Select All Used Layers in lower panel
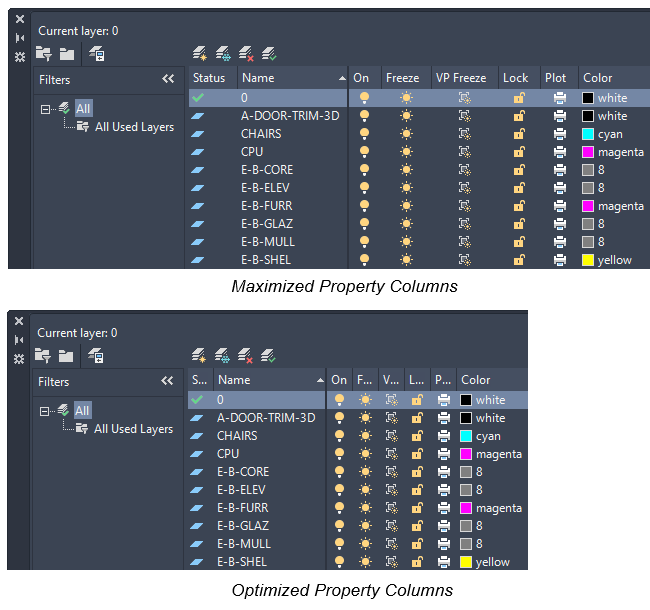This screenshot has height=610, width=650. click(133, 429)
